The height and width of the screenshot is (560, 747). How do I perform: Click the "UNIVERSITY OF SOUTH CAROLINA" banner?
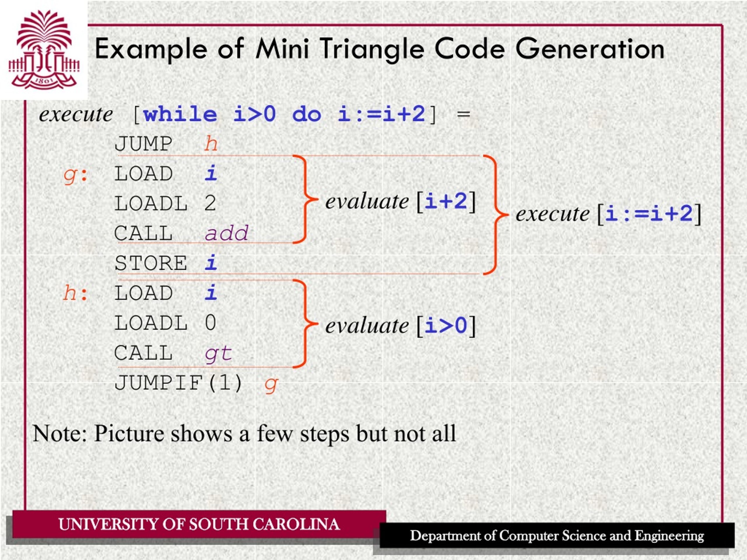(199, 524)
